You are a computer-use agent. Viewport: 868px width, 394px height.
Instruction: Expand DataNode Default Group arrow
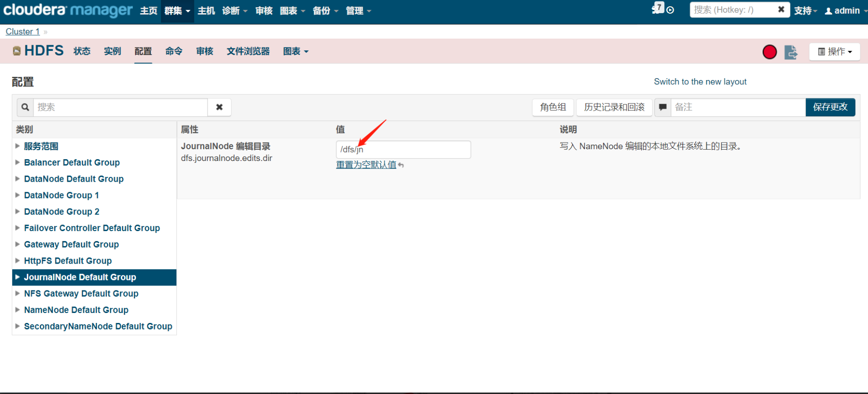coord(17,179)
